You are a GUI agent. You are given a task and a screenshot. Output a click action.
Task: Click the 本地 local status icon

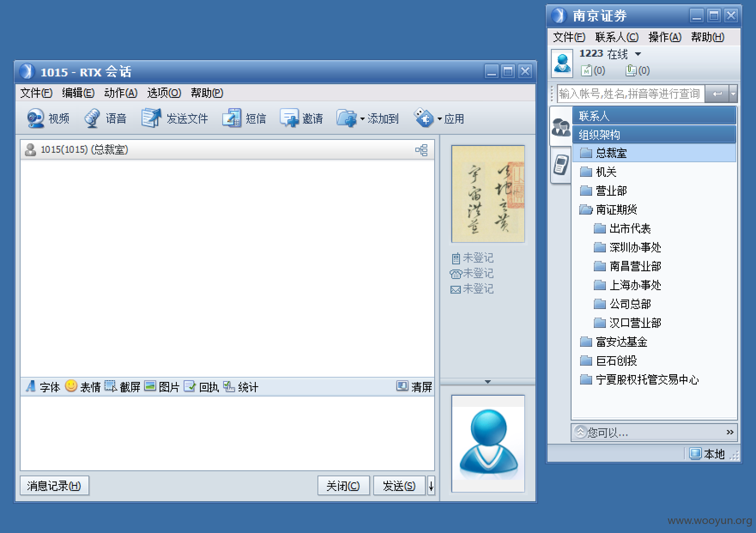click(x=695, y=454)
